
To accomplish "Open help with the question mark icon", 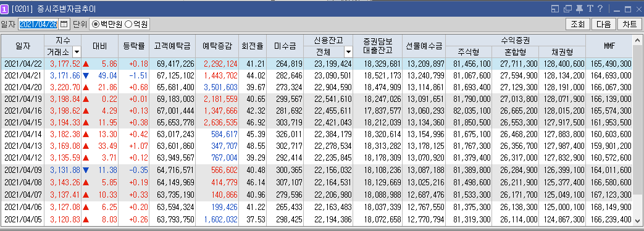I will [600, 9].
